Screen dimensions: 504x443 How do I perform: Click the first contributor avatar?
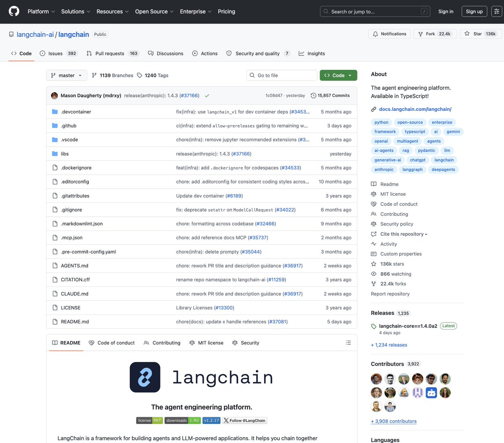click(x=376, y=379)
